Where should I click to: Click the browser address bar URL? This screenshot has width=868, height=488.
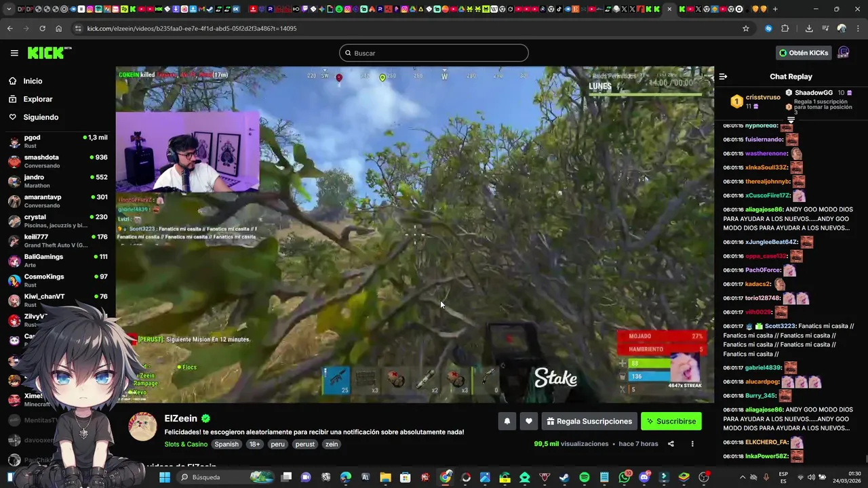coord(192,28)
